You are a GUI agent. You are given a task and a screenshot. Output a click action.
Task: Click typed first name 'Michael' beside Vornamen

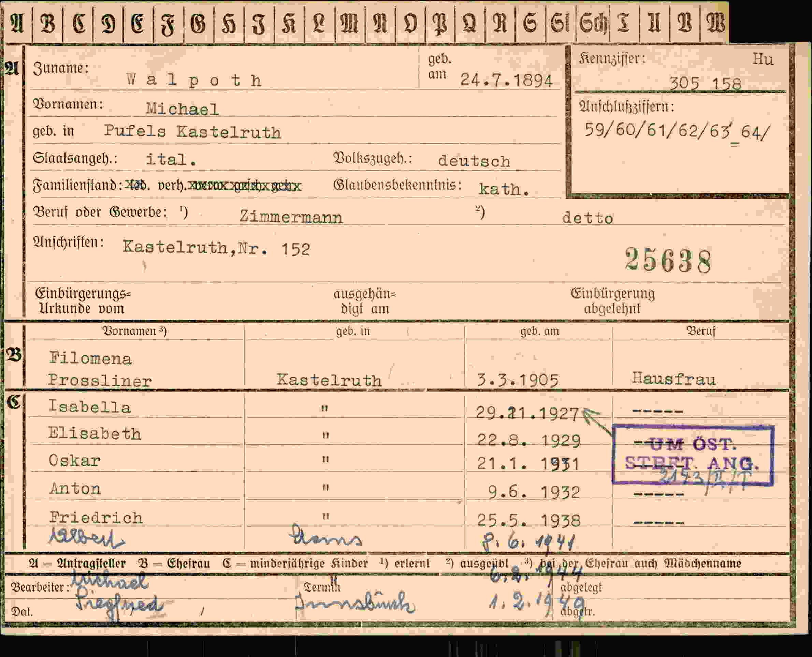click(183, 109)
